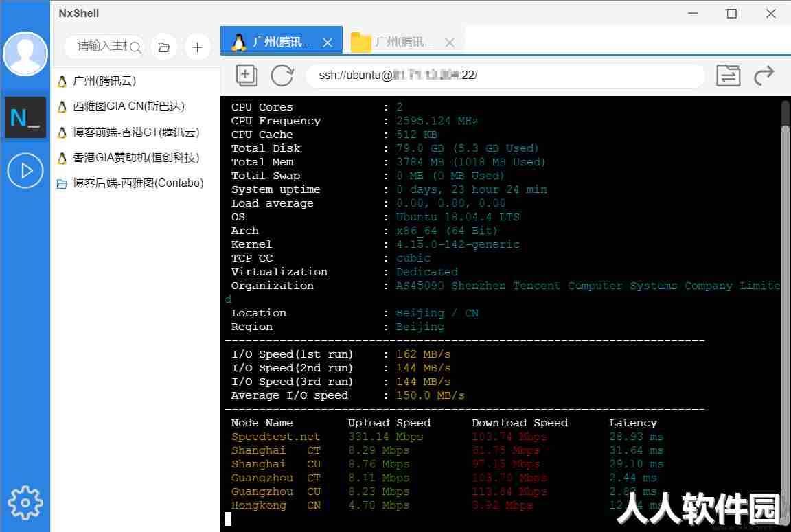The height and width of the screenshot is (532, 791).
Task: Select host 广州(腾讯云) in the list
Action: pos(136,81)
